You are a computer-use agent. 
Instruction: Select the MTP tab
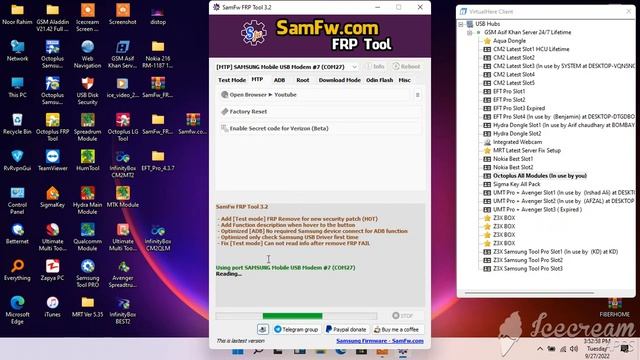(x=257, y=79)
